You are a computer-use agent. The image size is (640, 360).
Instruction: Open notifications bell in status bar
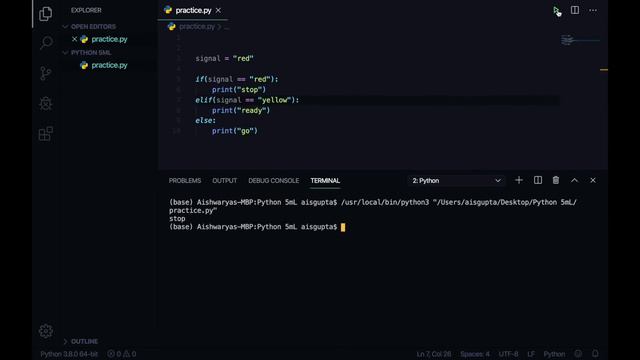595,353
